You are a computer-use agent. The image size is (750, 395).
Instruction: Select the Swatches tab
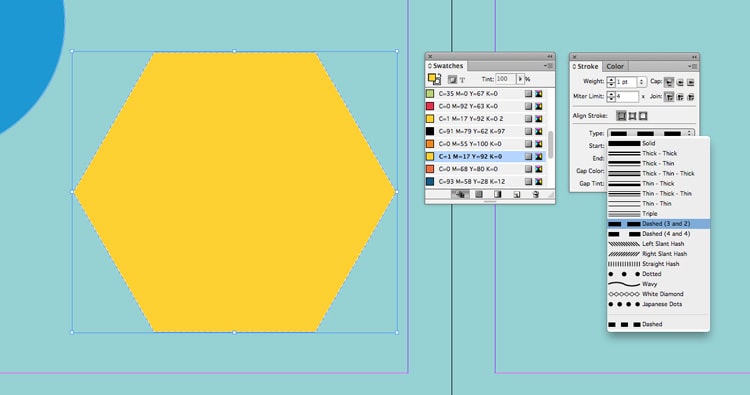click(445, 66)
